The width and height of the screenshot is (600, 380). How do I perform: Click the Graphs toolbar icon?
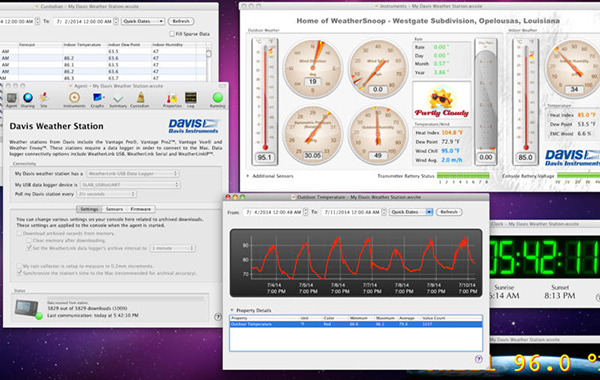[x=97, y=98]
